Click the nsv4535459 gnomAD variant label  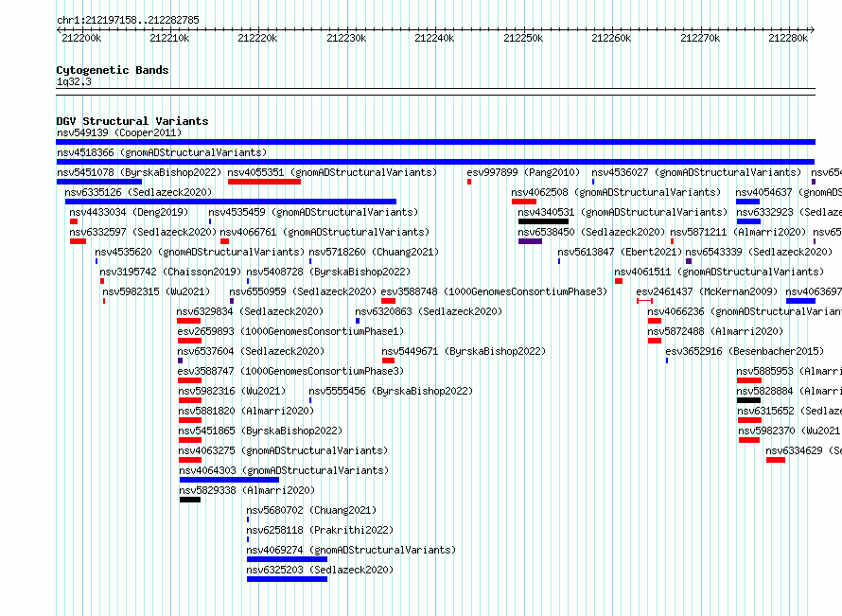tap(313, 212)
